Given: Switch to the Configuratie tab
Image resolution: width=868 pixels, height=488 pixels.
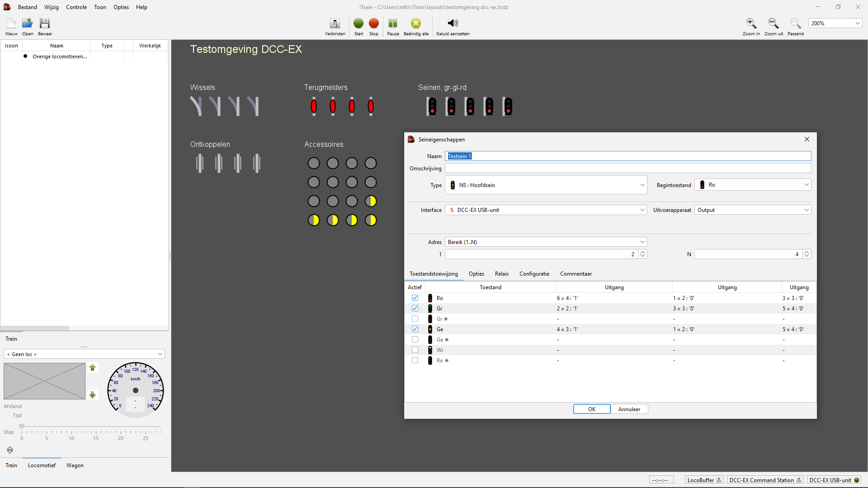Looking at the screenshot, I should pyautogui.click(x=534, y=274).
